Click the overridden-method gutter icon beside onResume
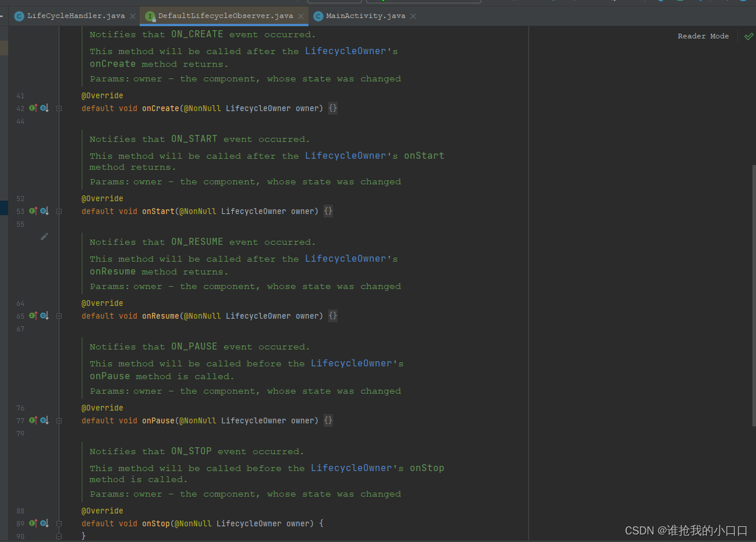This screenshot has height=542, width=756. coord(44,316)
